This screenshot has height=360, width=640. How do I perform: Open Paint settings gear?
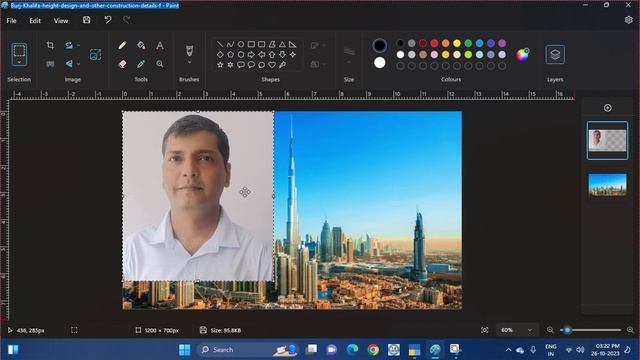point(629,20)
